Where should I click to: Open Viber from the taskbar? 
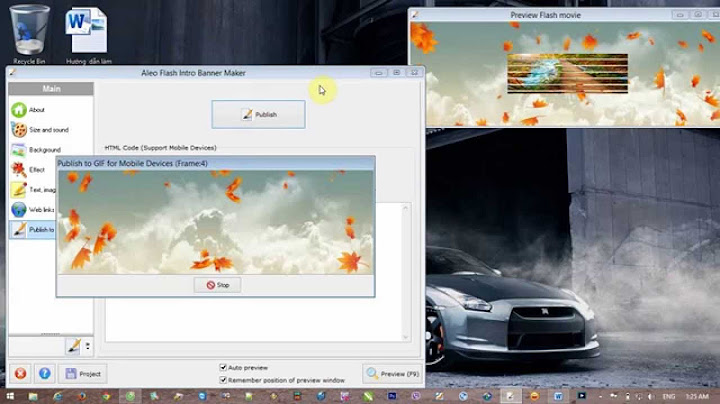(x=416, y=396)
